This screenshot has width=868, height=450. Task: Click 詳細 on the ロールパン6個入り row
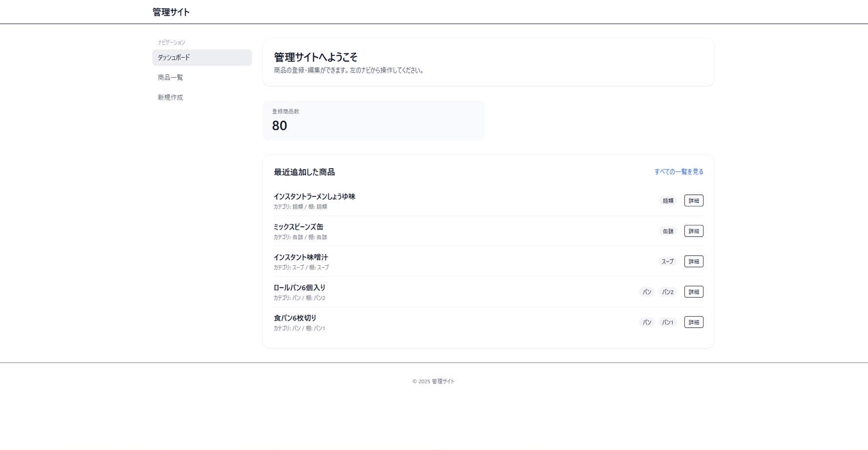tap(693, 292)
